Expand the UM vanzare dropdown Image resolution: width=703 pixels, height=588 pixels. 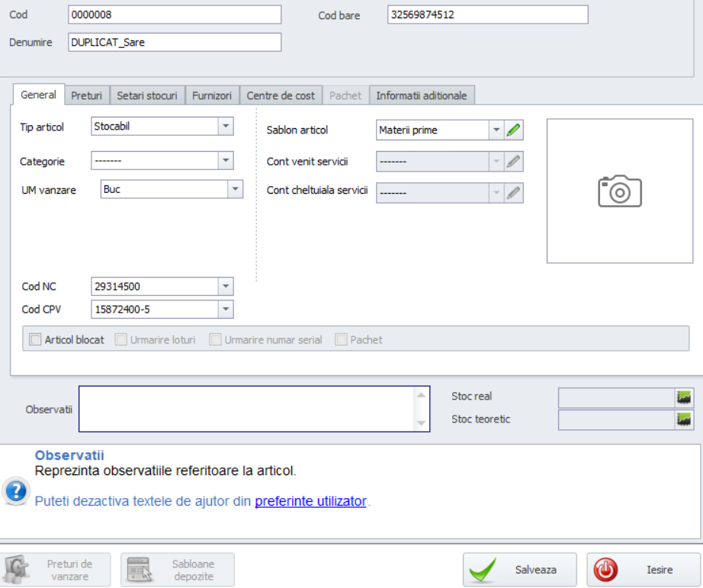pos(234,189)
